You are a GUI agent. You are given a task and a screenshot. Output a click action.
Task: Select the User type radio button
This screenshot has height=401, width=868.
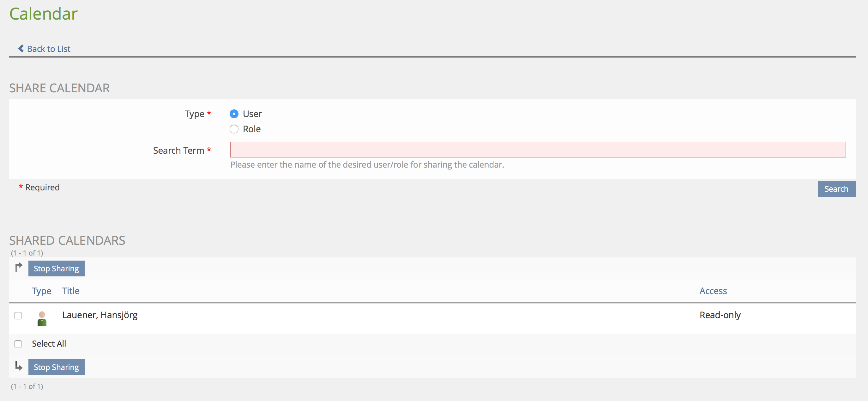pyautogui.click(x=234, y=114)
